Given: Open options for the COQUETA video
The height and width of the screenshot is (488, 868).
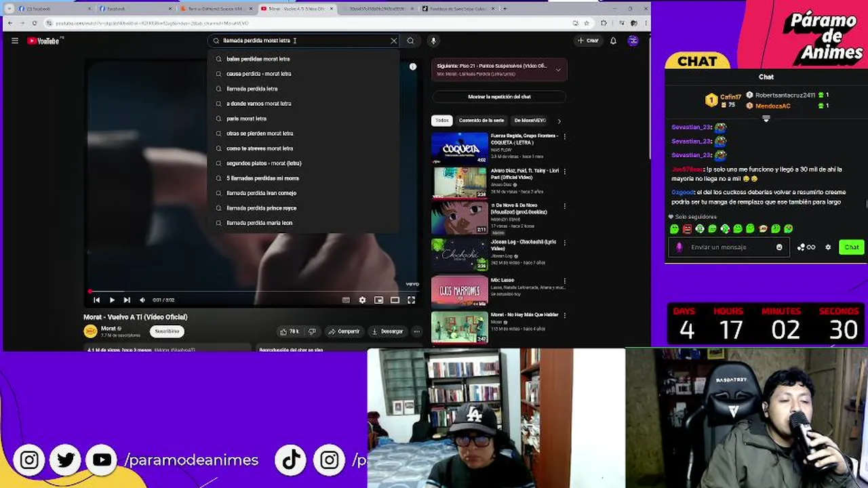Looking at the screenshot, I should (x=564, y=136).
